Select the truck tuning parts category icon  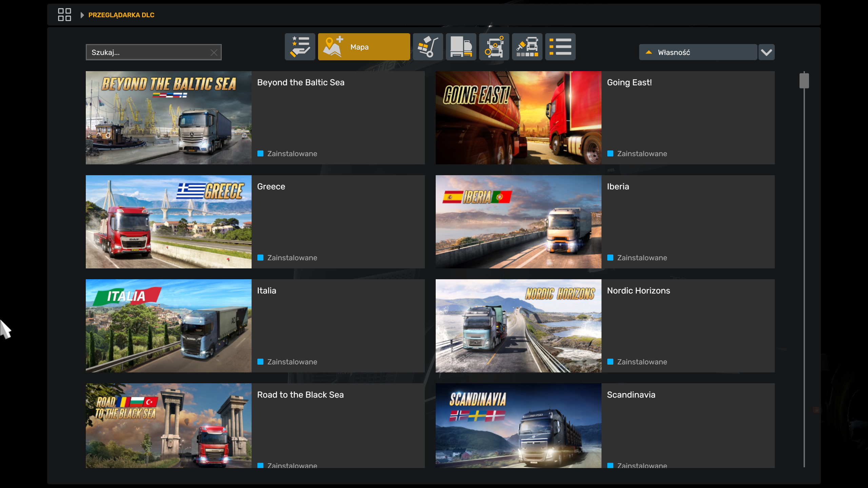click(x=494, y=47)
